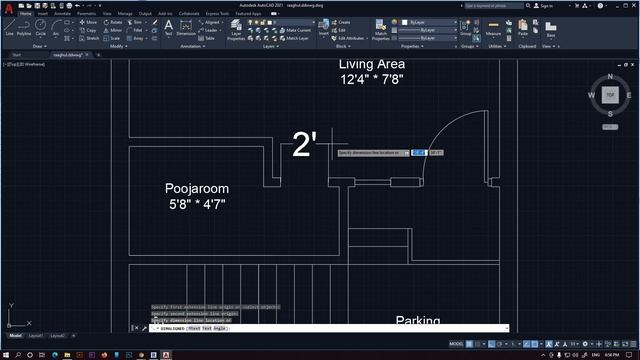This screenshot has width=640, height=360.
Task: Click the Measure tool
Action: (493, 28)
